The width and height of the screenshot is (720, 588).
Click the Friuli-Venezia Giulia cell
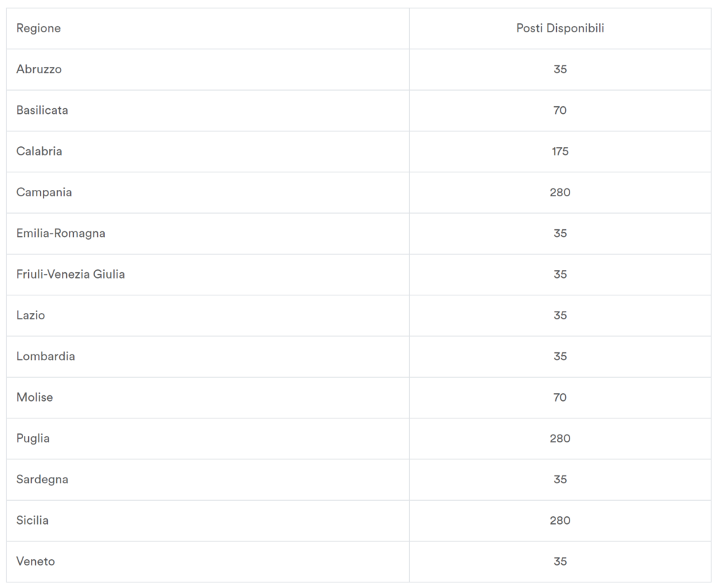71,274
